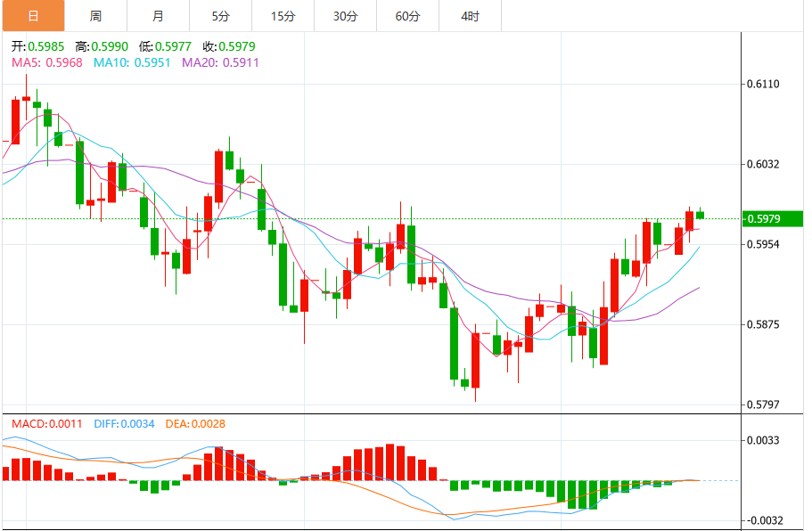Screen dimensions: 812x531
Task: Click the MACD value label
Action: pos(46,423)
